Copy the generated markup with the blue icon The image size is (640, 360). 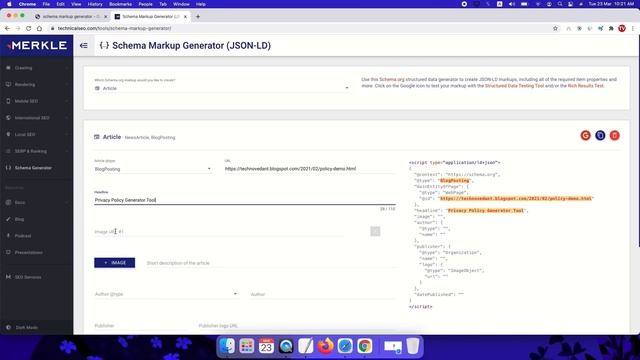[600, 136]
